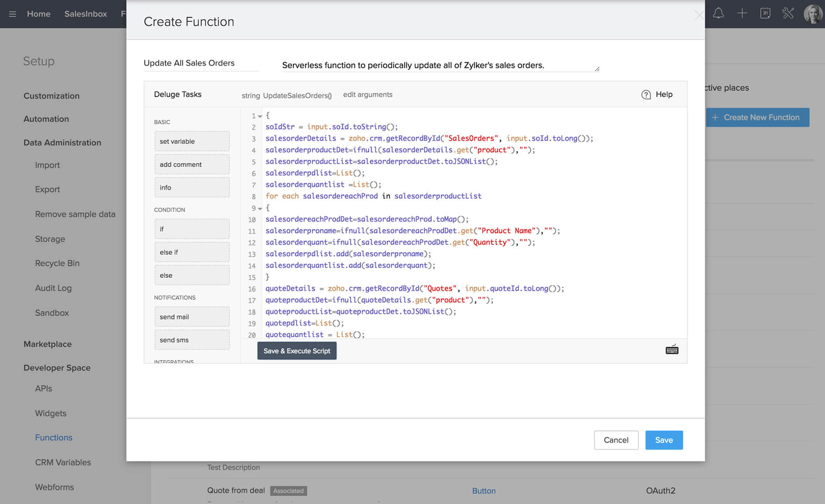Insert an if condition block
The width and height of the screenshot is (825, 504).
[192, 229]
